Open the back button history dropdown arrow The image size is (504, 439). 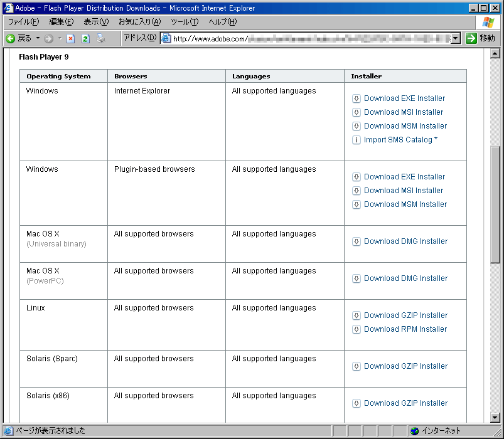coord(38,38)
